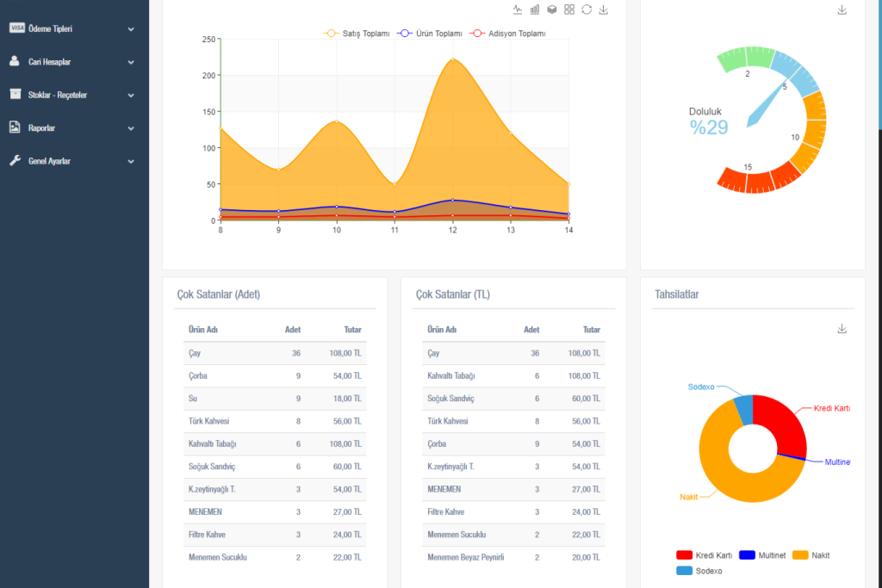
Task: Click the Çay row in Çok Satanlar (Adet)
Action: click(x=275, y=353)
